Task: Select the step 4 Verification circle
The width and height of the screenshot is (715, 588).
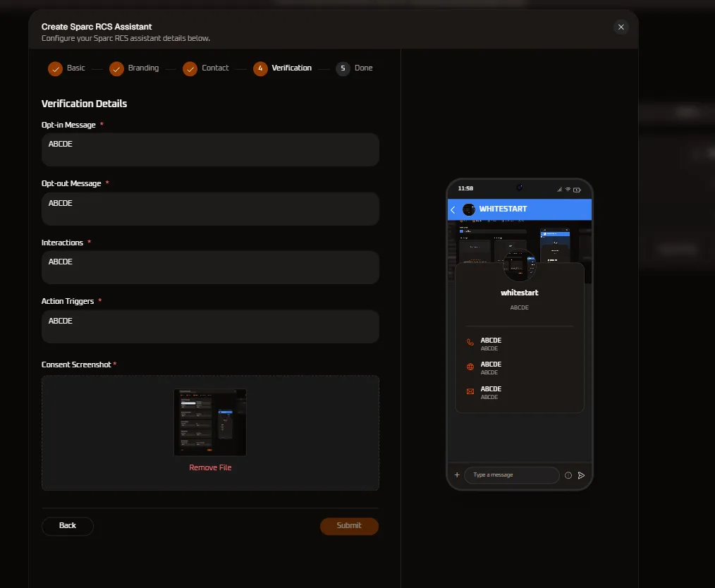Action: click(260, 69)
